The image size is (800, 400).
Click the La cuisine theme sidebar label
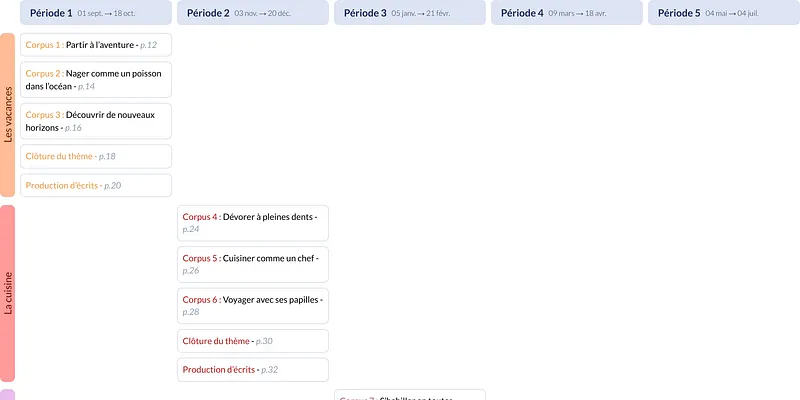pyautogui.click(x=8, y=293)
